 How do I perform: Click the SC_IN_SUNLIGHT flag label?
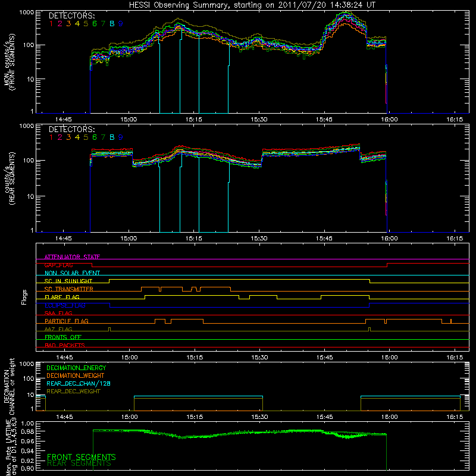click(68, 281)
